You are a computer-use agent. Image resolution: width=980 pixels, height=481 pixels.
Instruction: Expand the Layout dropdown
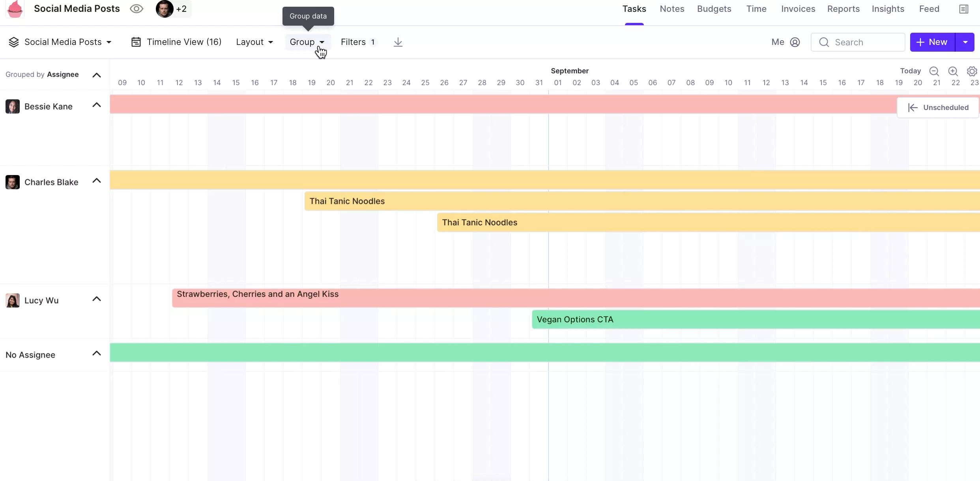tap(254, 42)
